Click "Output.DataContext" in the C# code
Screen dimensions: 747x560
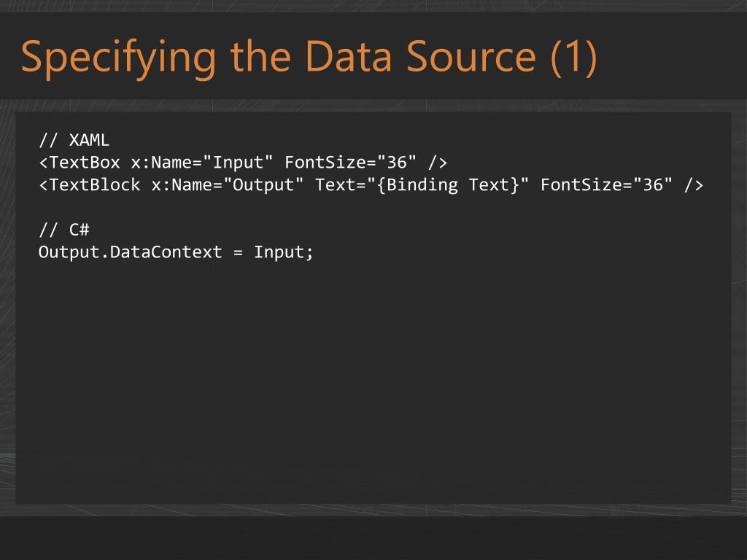coord(130,253)
